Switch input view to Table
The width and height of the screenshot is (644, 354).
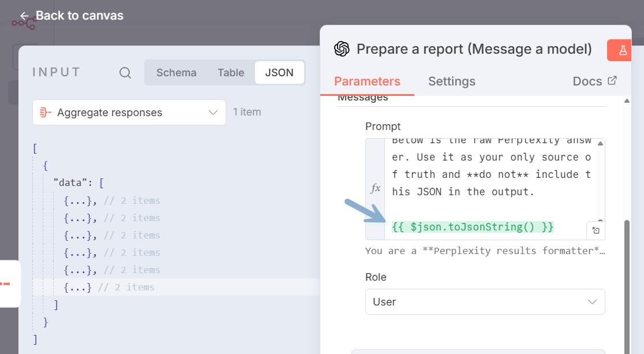point(231,73)
